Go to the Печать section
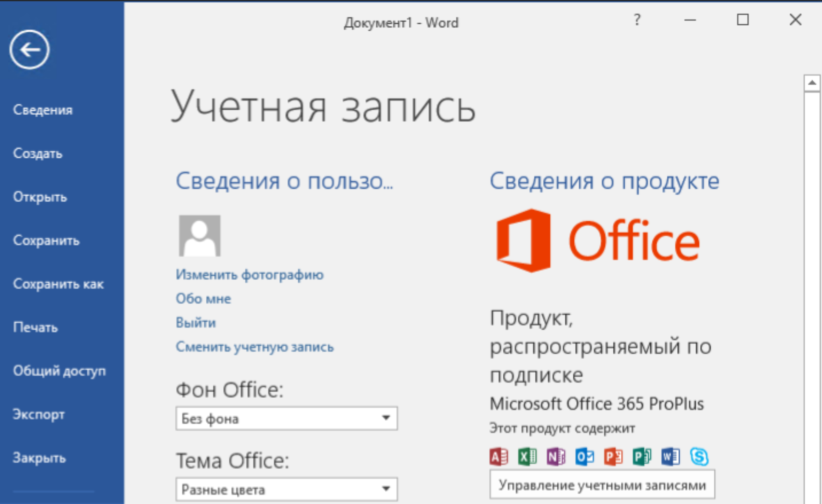This screenshot has width=822, height=504. tap(35, 327)
